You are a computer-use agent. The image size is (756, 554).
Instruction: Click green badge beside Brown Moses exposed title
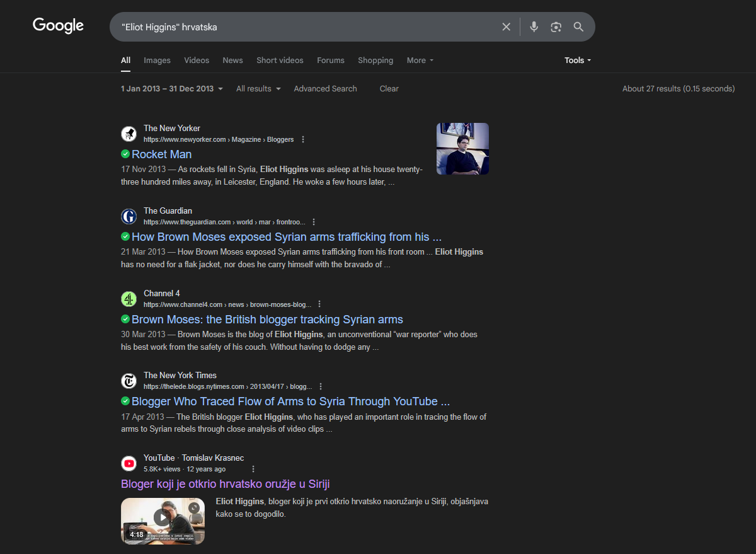[x=125, y=236]
